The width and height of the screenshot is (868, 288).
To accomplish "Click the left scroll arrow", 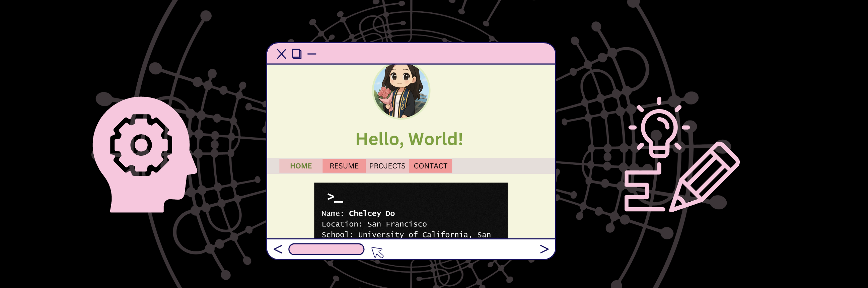I will click(278, 249).
